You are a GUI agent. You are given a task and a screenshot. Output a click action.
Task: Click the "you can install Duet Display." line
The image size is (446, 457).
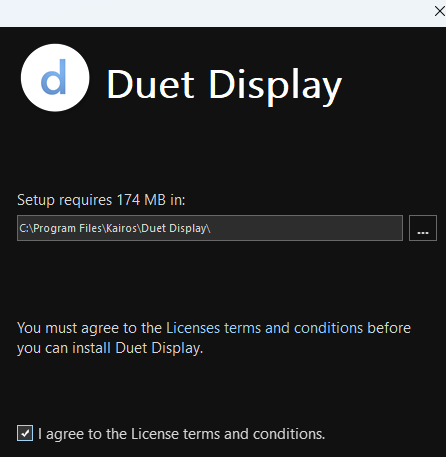[110, 348]
